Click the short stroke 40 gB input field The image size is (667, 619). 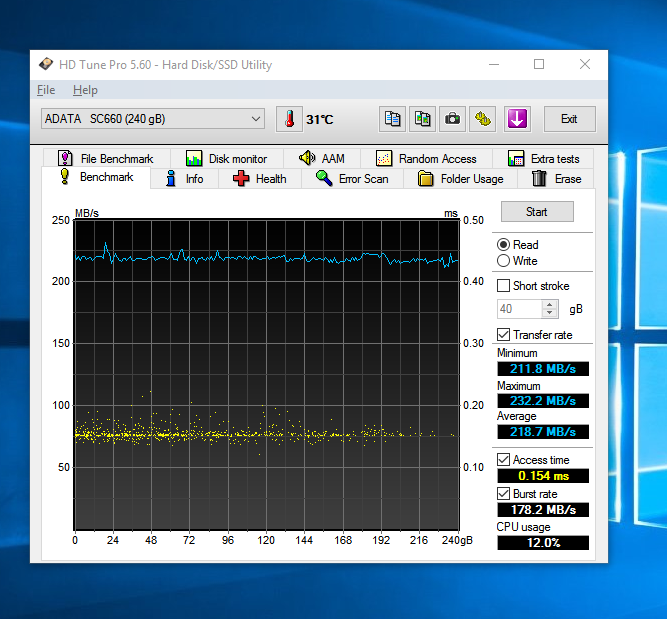[x=520, y=309]
